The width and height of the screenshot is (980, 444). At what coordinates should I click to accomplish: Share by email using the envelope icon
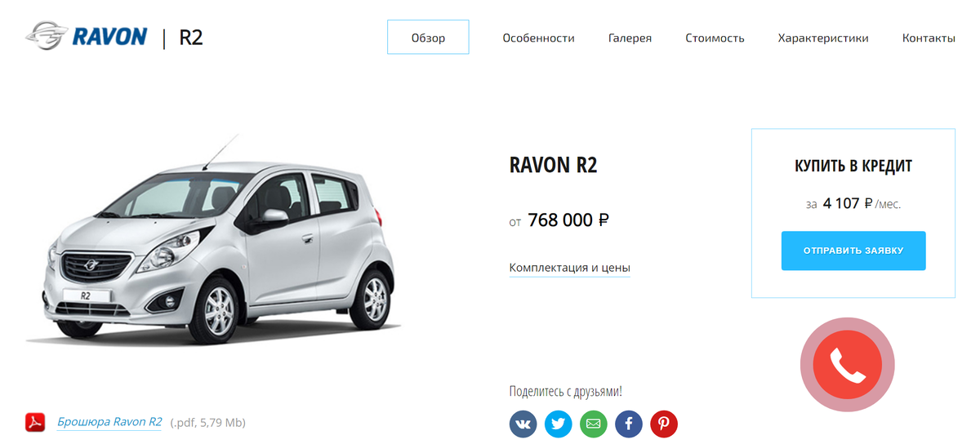(x=594, y=424)
